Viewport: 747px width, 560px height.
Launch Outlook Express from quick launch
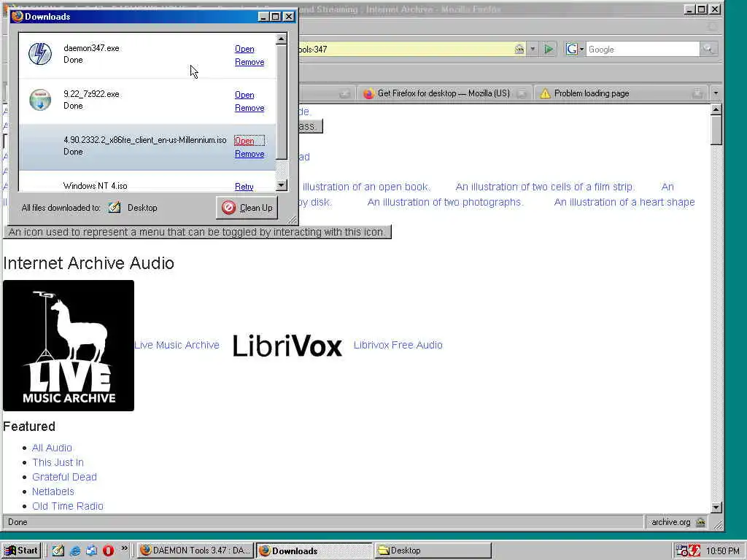click(91, 551)
